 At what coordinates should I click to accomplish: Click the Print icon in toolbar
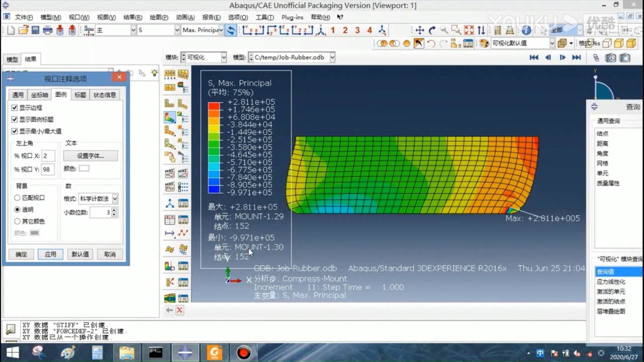48,30
